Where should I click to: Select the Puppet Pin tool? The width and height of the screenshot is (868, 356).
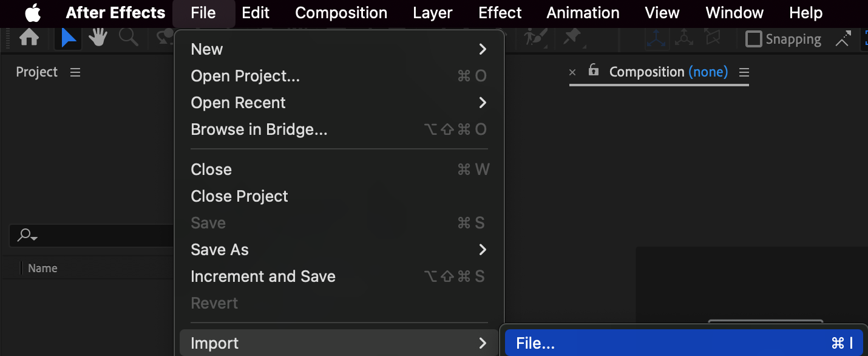(571, 38)
